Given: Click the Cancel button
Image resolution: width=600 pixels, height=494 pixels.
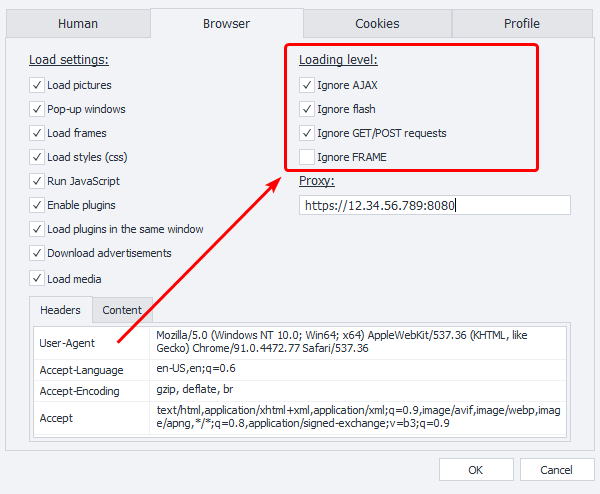Looking at the screenshot, I should pos(556,470).
